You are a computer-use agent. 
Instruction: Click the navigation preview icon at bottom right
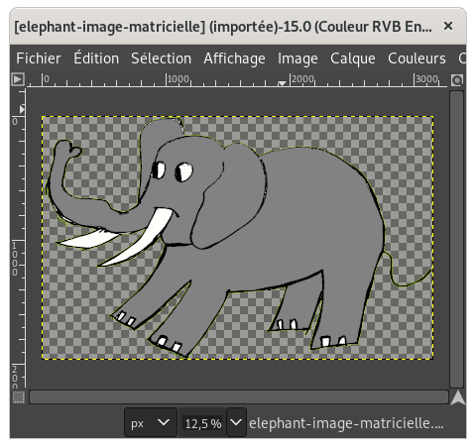458,397
